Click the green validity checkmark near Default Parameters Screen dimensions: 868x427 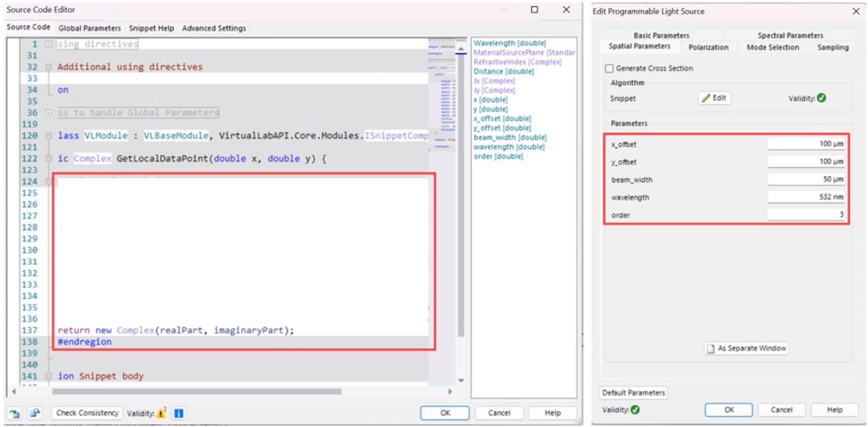(635, 410)
